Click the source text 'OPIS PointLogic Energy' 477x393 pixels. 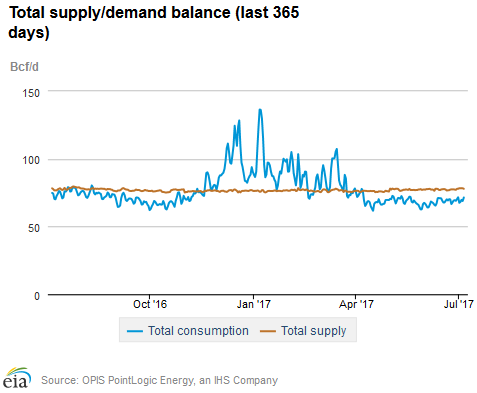point(138,380)
